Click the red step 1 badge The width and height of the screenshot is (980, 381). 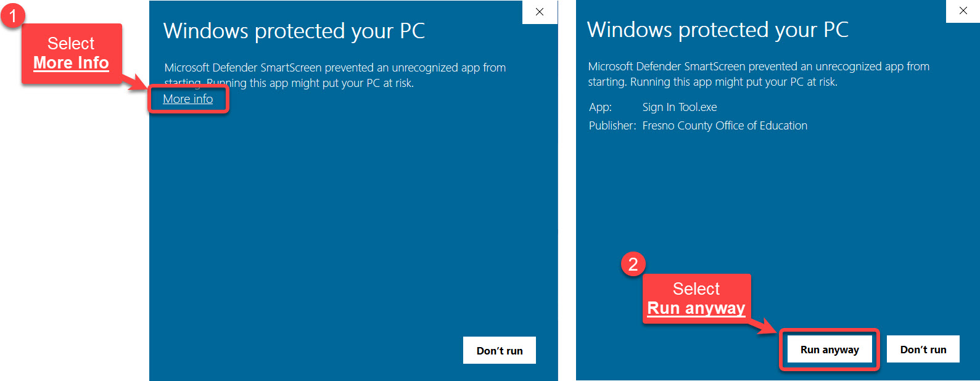12,15
